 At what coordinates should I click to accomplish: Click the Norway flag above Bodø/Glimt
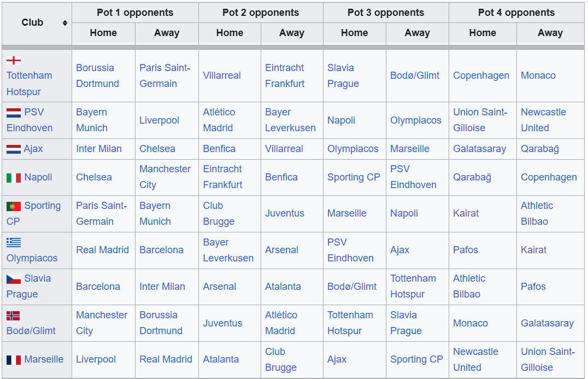pos(13,316)
